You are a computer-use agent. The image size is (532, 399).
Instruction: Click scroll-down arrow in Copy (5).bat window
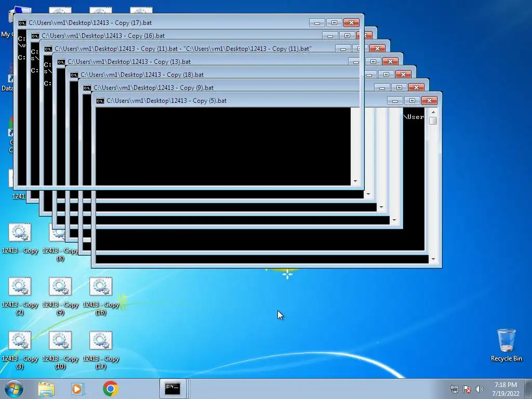pyautogui.click(x=433, y=259)
